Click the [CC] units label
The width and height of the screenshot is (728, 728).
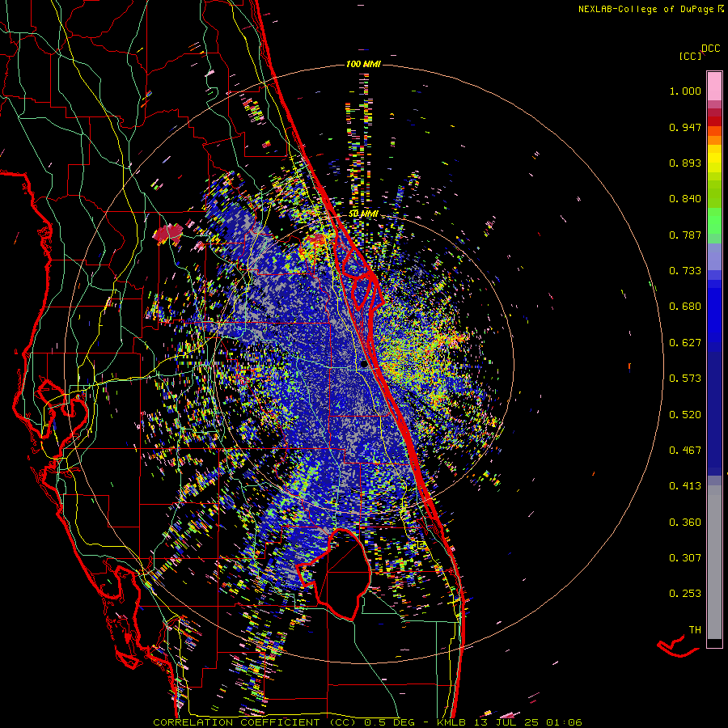690,56
